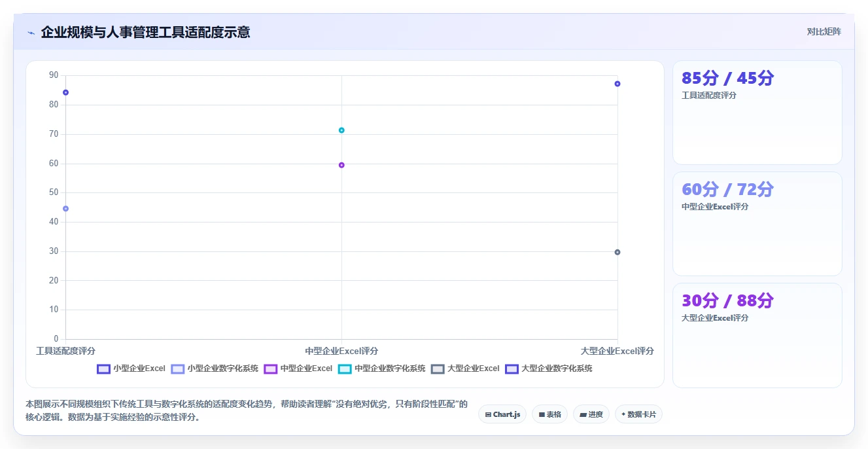Toggle 小型企业数字化系统 legend item
868x449 pixels.
click(215, 368)
